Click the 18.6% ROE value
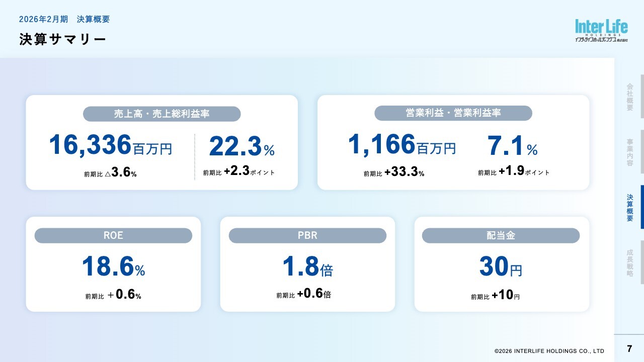Image resolution: width=644 pixels, height=362 pixels. coord(113,267)
